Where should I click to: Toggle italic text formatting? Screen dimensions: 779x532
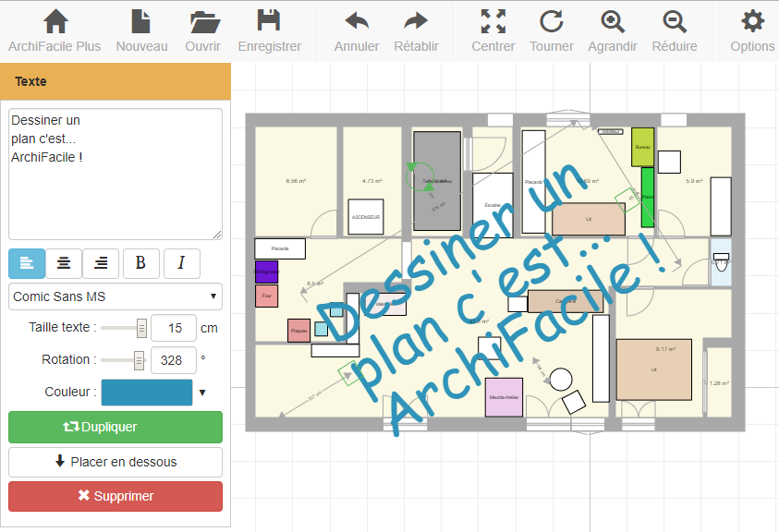click(181, 263)
